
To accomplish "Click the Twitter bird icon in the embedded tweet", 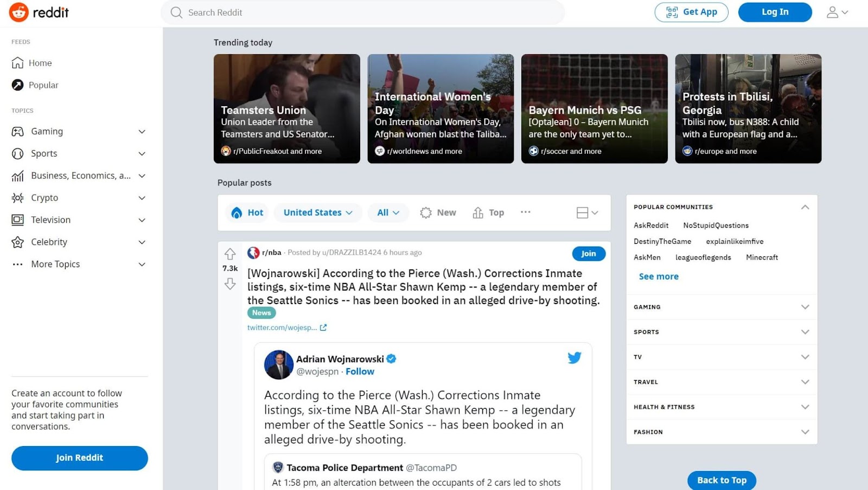I will click(575, 358).
